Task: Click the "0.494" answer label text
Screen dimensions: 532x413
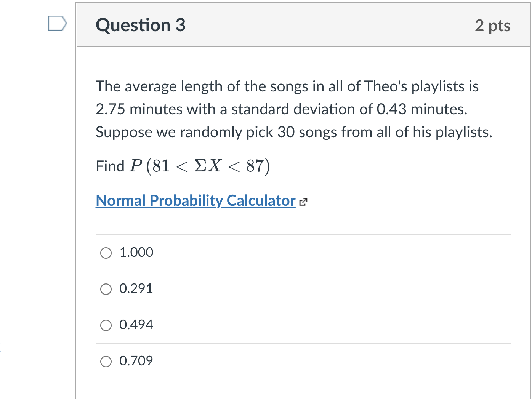Action: click(136, 325)
